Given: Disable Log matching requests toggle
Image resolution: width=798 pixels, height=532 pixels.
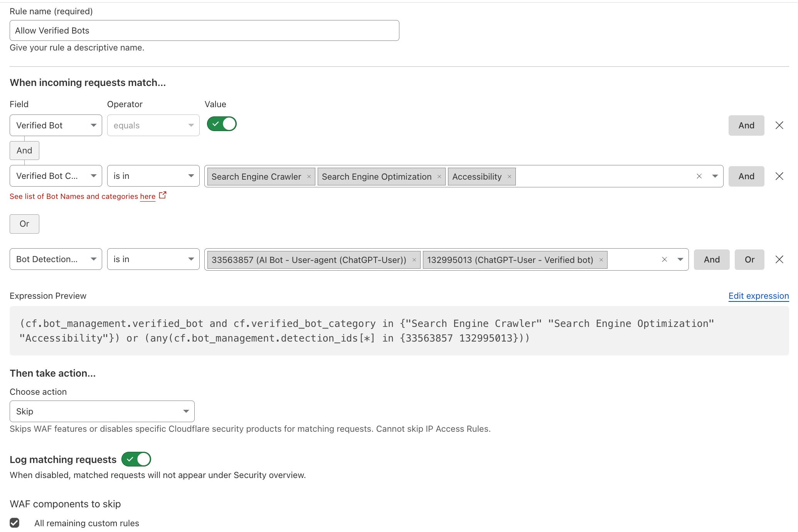Looking at the screenshot, I should pyautogui.click(x=136, y=459).
